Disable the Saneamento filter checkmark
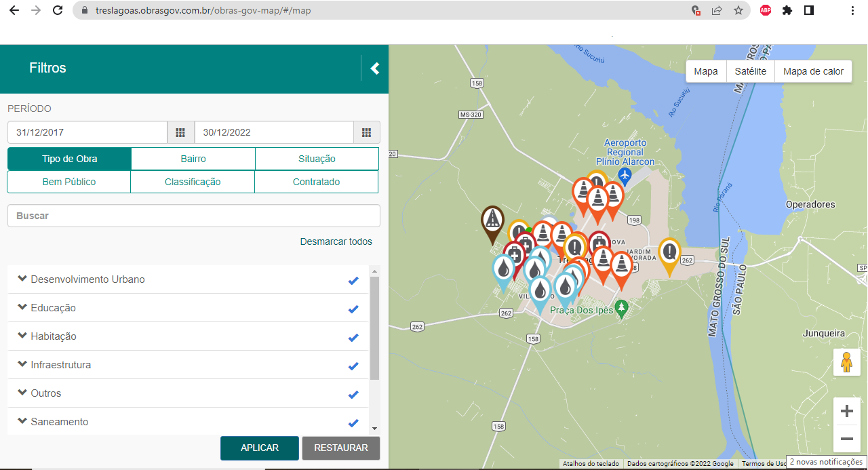 [353, 422]
